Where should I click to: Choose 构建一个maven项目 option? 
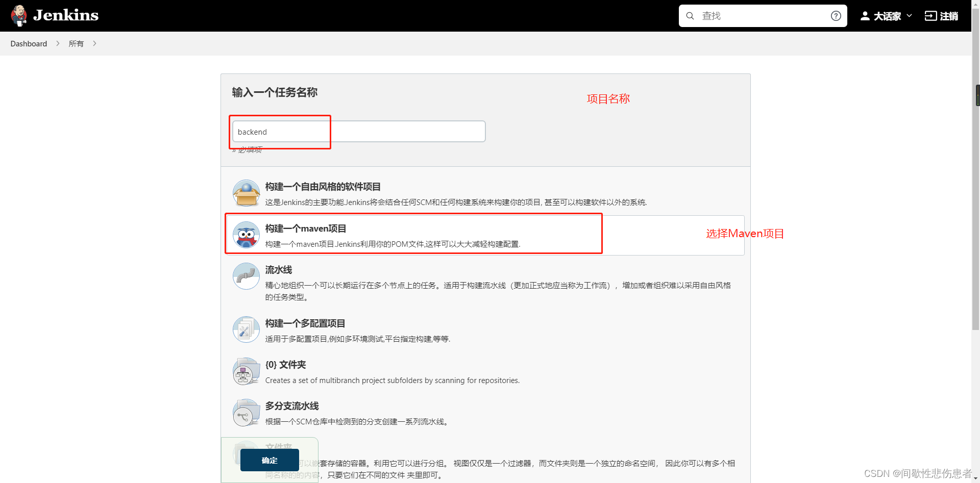[x=306, y=228]
